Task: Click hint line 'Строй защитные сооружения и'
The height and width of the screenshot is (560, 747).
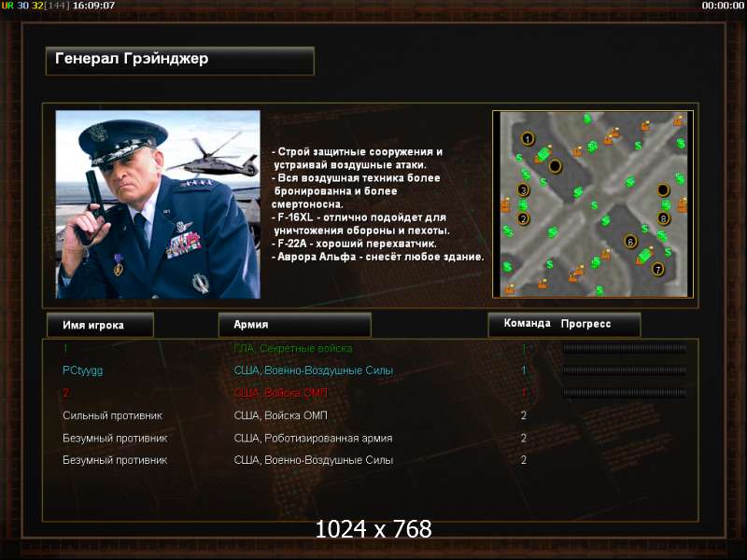Action: coord(358,152)
